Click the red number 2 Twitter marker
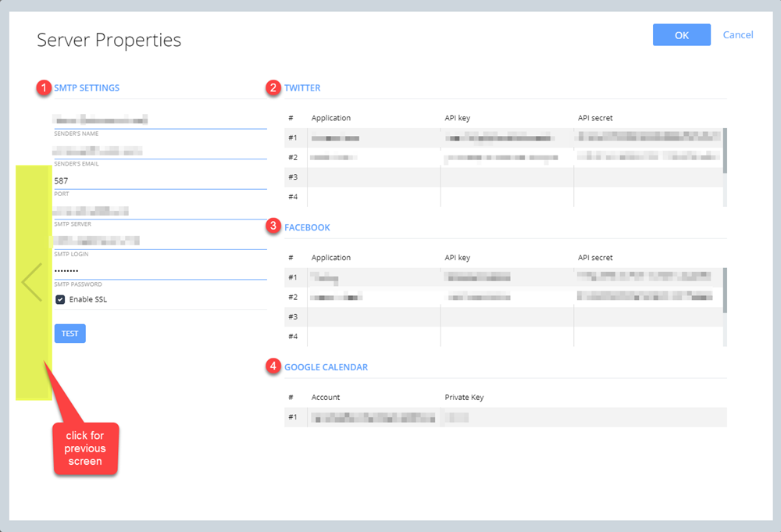 [x=273, y=87]
